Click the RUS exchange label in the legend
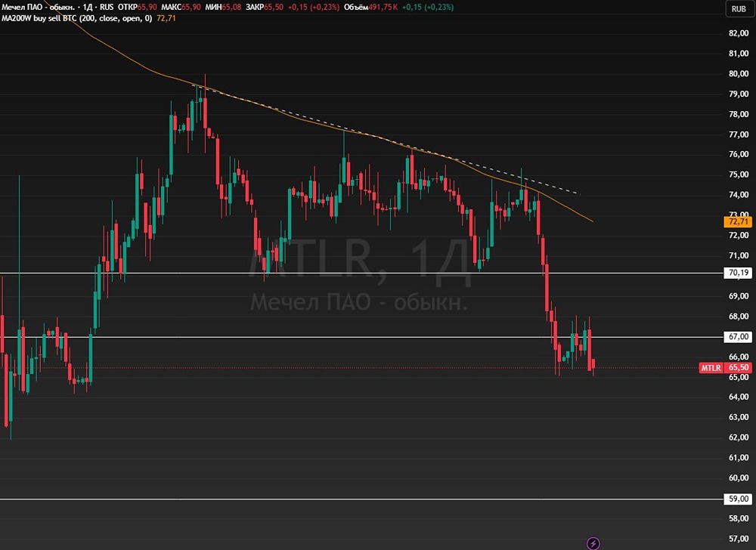Viewport: 756px width, 550px height. click(x=107, y=8)
